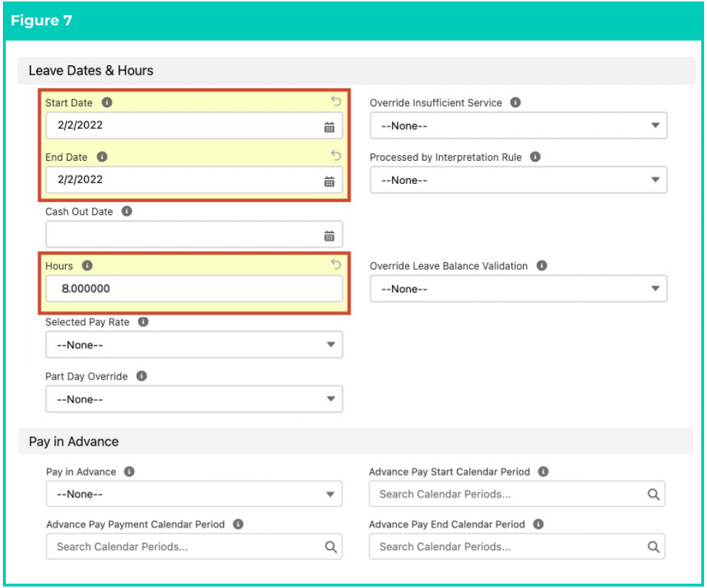Click the Pay in Advance section header
Viewport: 707px width, 588px height.
point(355,442)
